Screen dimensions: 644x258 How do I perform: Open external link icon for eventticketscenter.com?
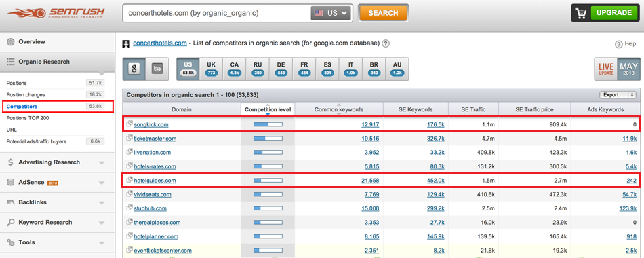129,250
